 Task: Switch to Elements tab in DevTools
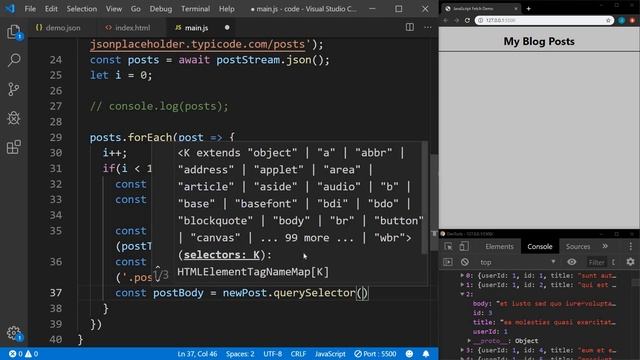tap(499, 246)
